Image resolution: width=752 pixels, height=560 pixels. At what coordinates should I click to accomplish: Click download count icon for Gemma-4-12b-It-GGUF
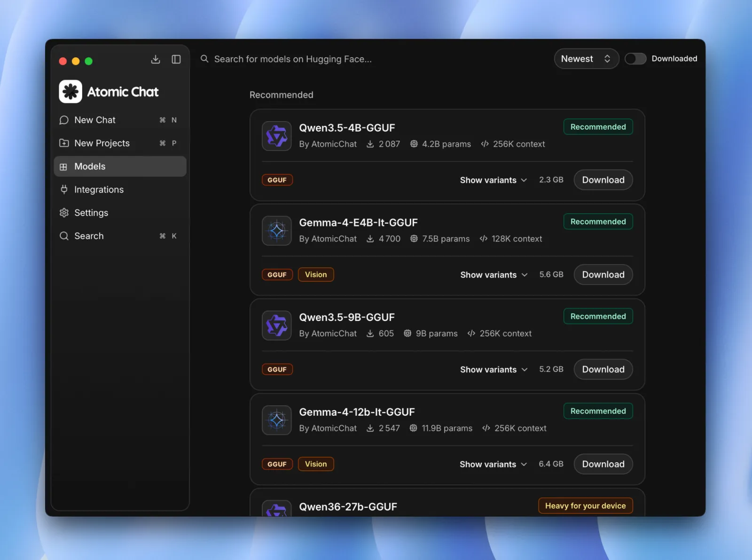point(370,428)
